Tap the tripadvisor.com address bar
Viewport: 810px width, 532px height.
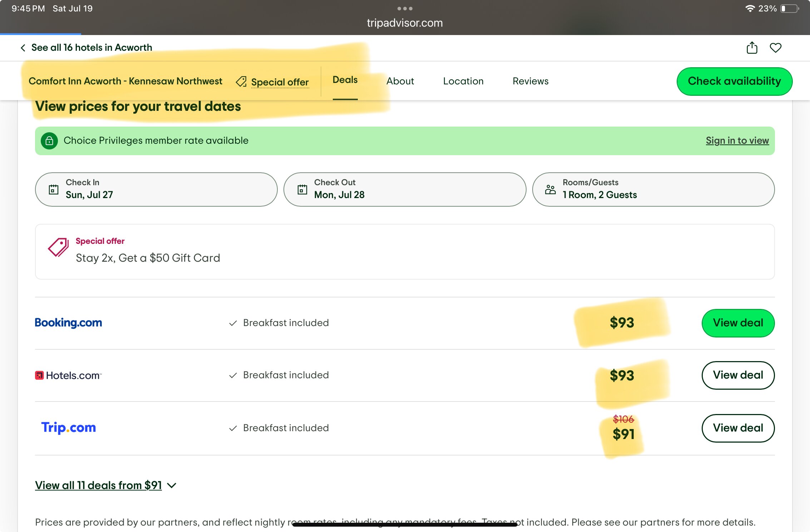click(405, 23)
